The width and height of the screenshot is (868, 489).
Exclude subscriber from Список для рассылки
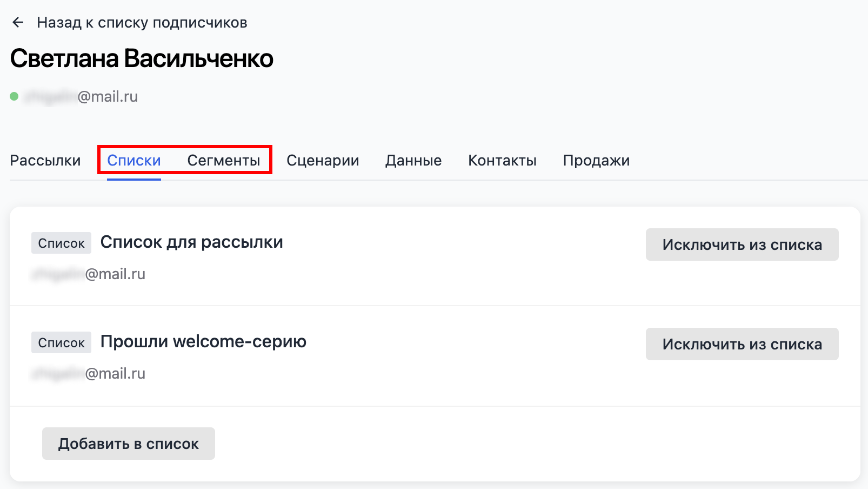click(x=742, y=244)
